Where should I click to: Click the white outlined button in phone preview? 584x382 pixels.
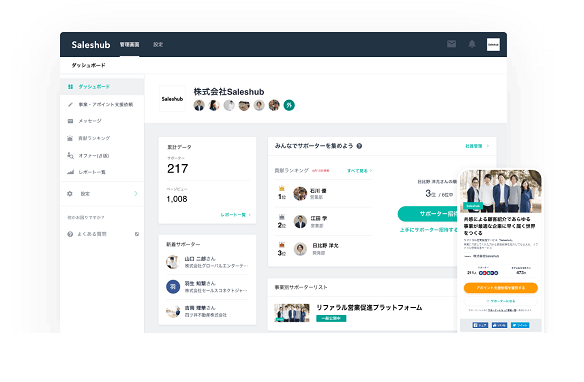coord(501,301)
